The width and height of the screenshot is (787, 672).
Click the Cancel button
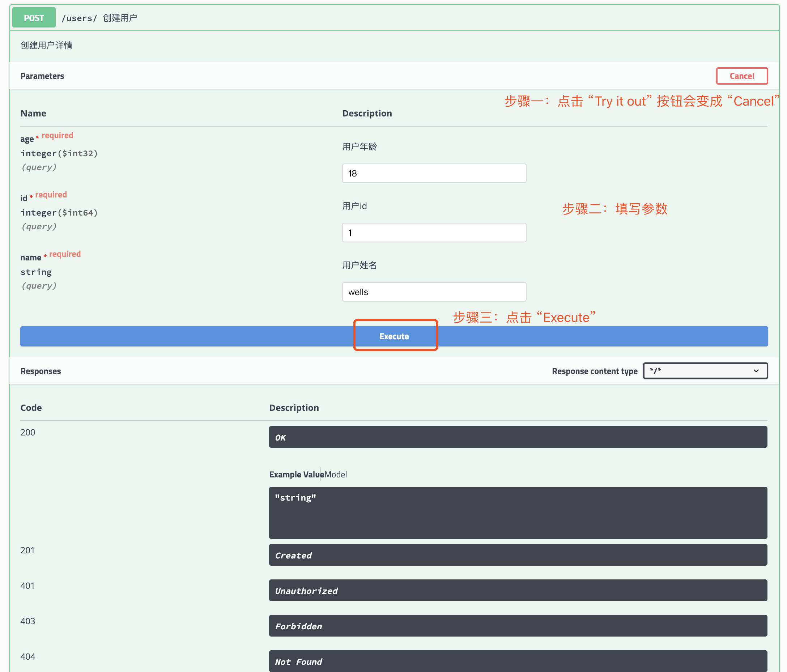(x=741, y=76)
